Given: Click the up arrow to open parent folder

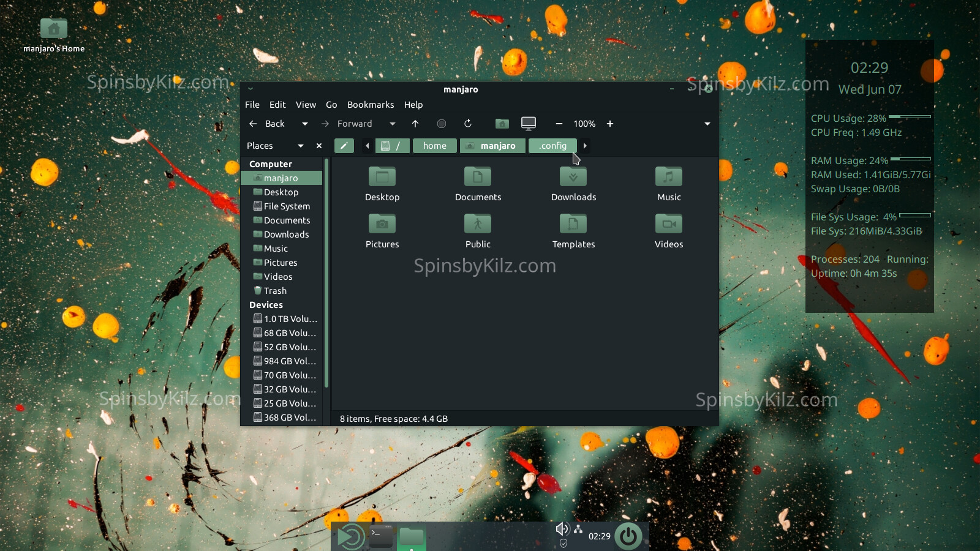Looking at the screenshot, I should pyautogui.click(x=415, y=124).
